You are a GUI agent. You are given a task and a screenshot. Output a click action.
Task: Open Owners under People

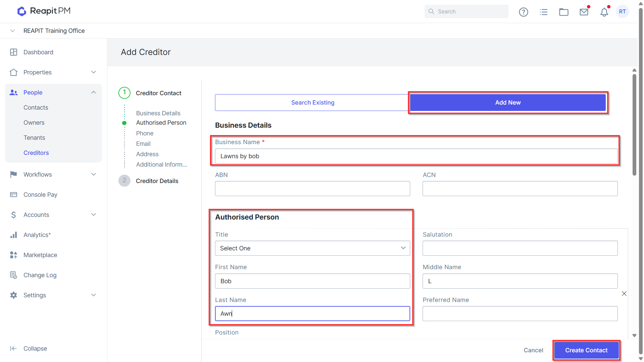pos(34,123)
